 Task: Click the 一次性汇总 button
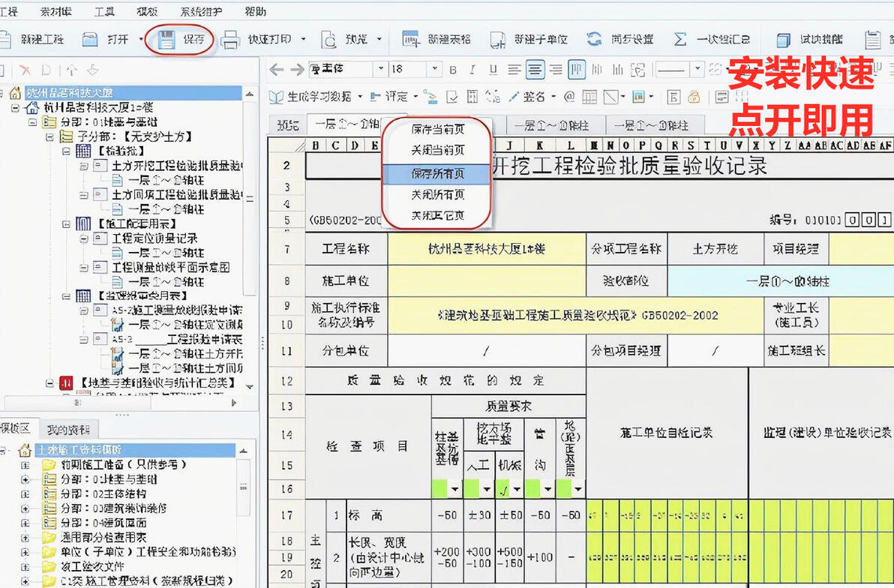click(712, 39)
